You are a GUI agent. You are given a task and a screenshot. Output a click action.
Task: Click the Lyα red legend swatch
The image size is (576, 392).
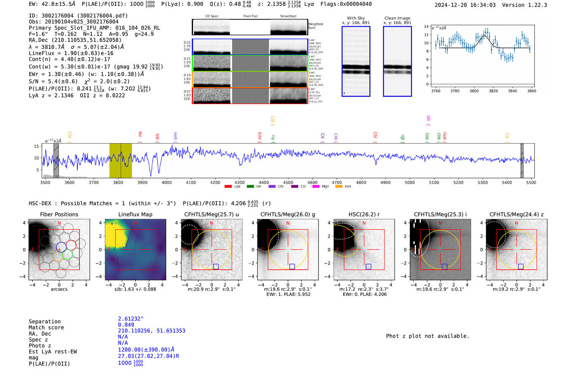click(x=228, y=186)
